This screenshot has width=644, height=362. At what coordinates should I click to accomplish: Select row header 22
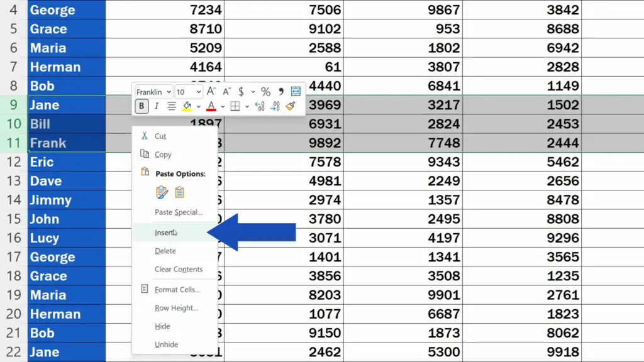click(14, 352)
